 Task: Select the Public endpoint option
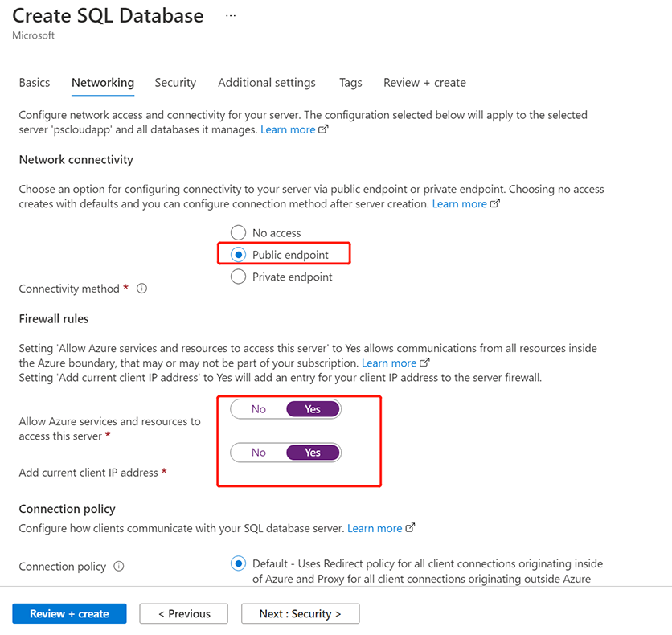pos(238,255)
